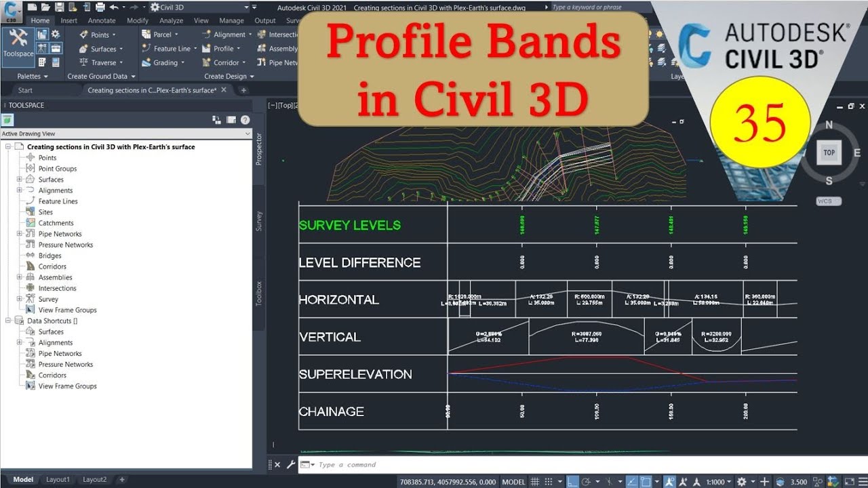Toggle snap mode dots in status bar
The image size is (868, 488).
click(x=549, y=481)
